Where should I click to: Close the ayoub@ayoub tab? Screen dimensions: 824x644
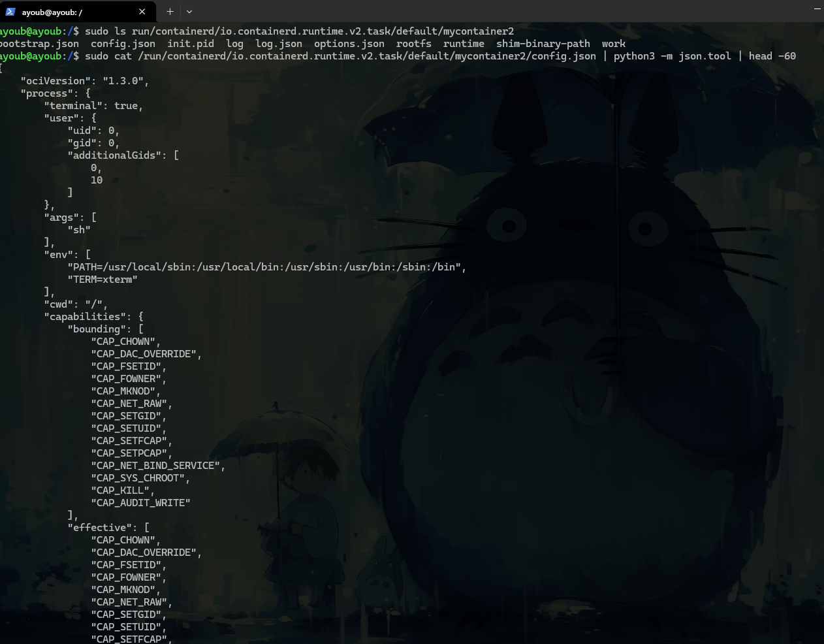tap(142, 12)
